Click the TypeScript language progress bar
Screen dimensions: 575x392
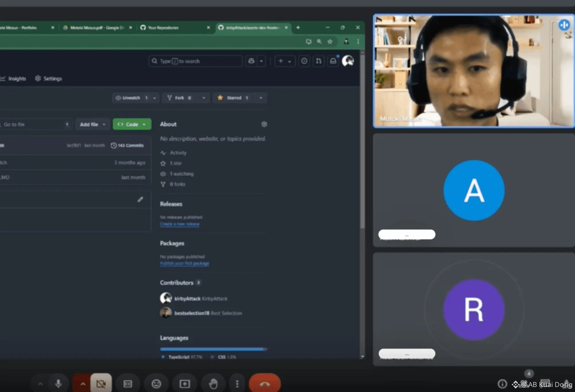coord(212,349)
